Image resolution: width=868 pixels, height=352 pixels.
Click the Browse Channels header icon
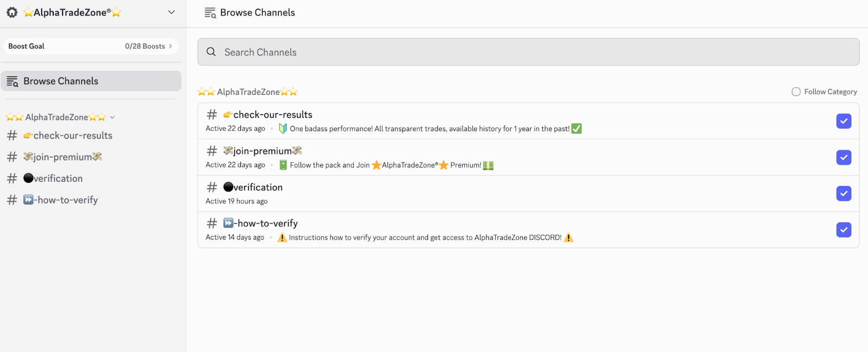210,12
